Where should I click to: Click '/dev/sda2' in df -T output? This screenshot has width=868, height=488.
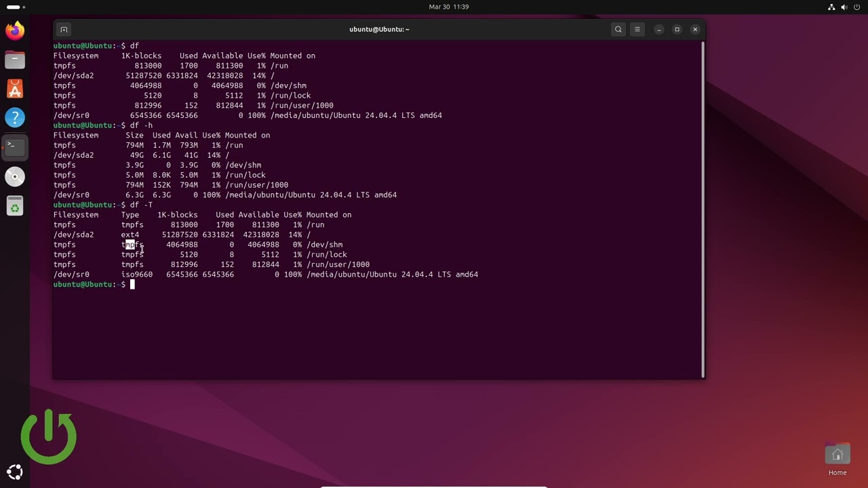pos(74,235)
